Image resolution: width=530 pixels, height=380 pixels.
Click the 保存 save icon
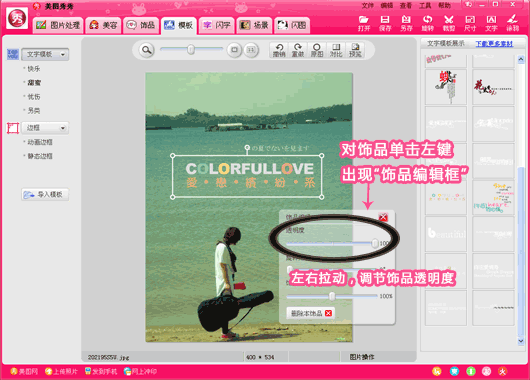coord(385,23)
